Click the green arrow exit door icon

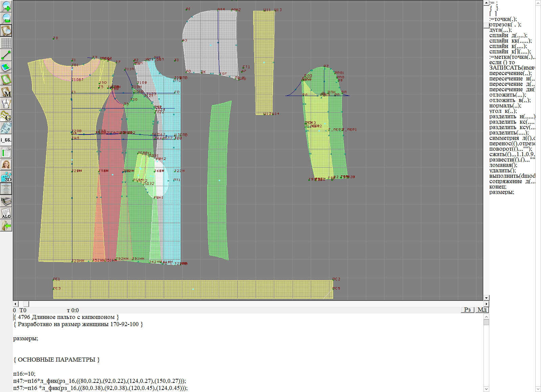(x=6, y=225)
